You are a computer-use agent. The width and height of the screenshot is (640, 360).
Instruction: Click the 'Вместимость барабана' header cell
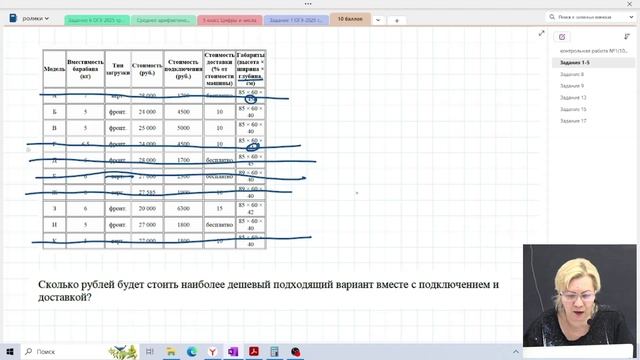click(85, 69)
